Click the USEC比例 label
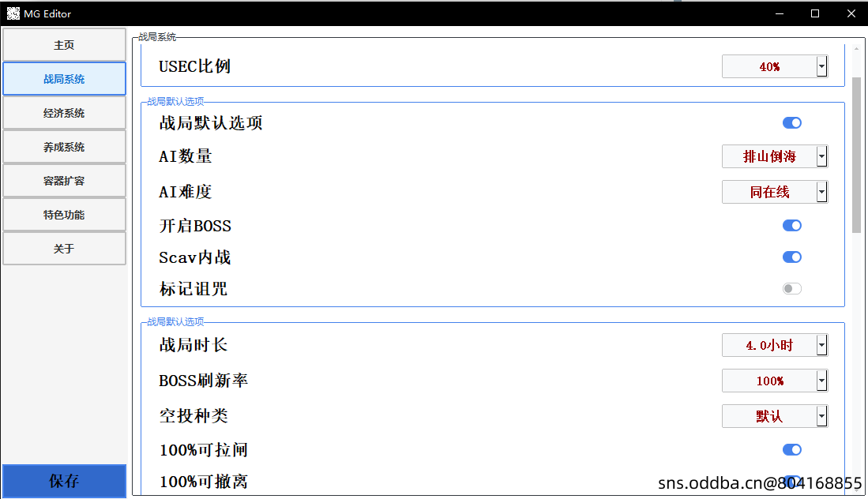The image size is (868, 499). [194, 66]
